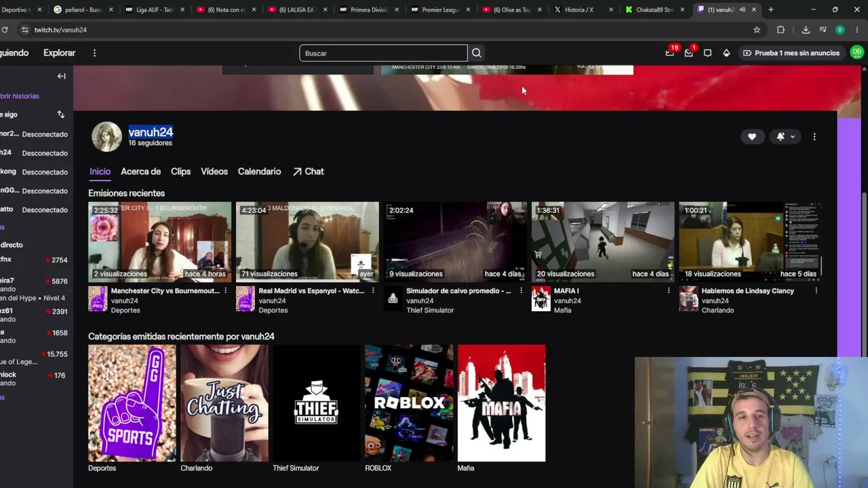
Task: Close the Chakata89 browser tab
Action: [x=682, y=9]
